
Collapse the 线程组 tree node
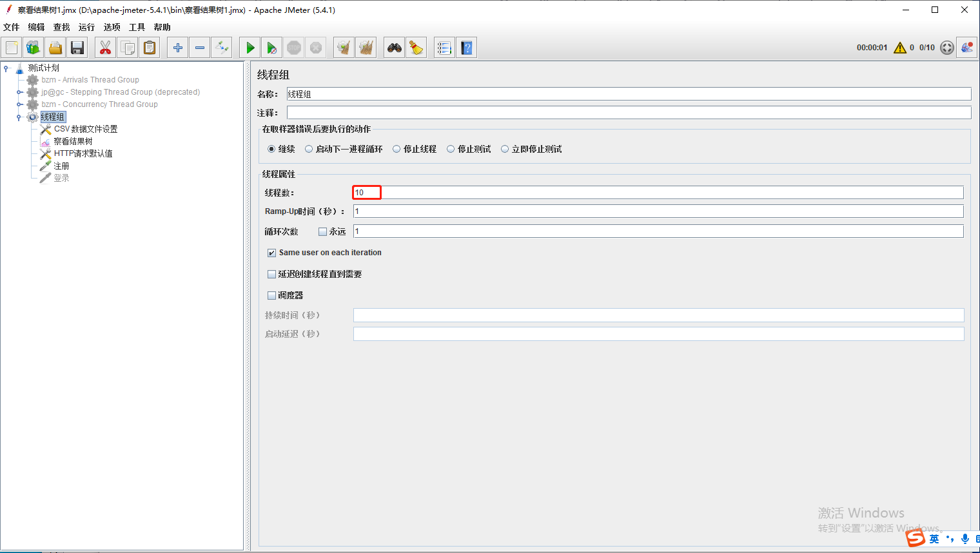(x=19, y=117)
